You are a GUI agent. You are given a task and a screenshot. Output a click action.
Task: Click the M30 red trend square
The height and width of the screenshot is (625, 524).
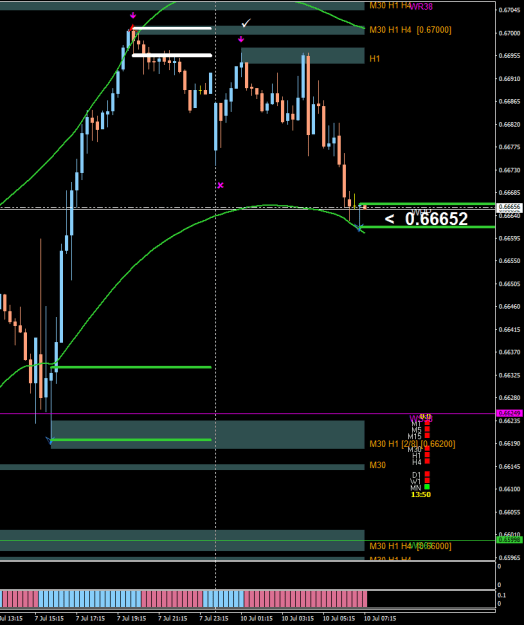(x=427, y=448)
